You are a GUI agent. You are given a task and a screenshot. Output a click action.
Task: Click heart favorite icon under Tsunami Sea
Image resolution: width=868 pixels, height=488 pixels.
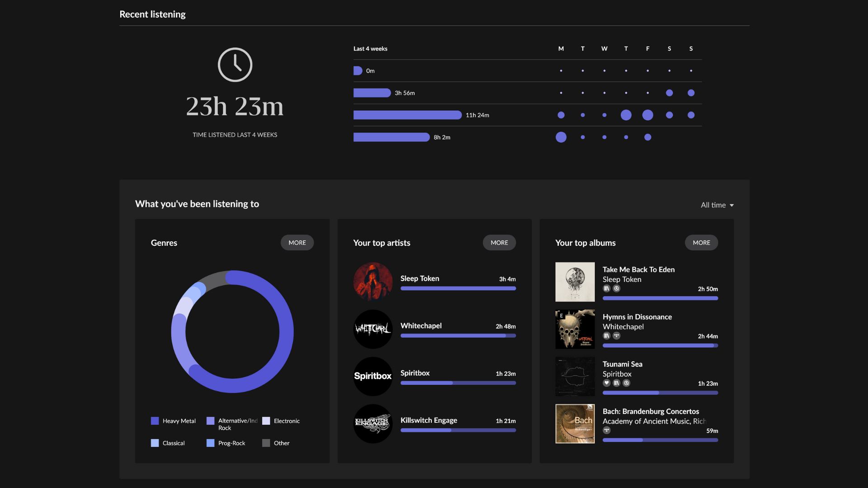click(x=607, y=383)
